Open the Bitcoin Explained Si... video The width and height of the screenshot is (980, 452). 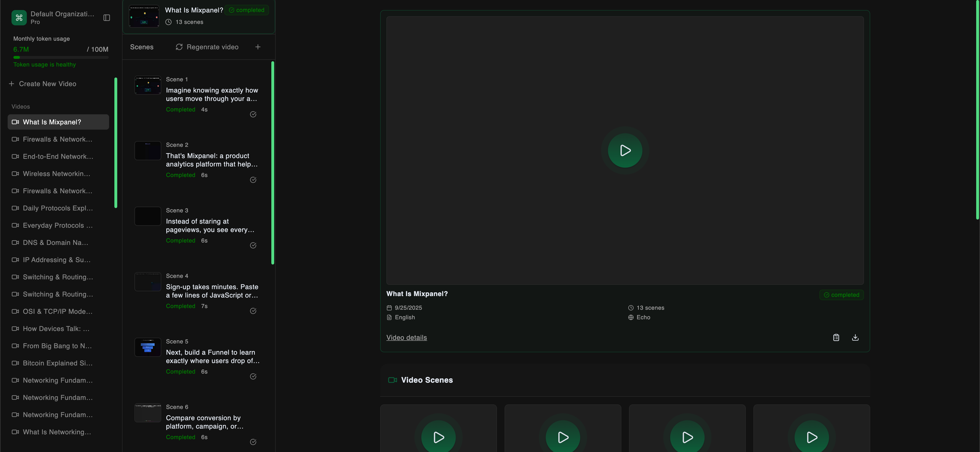point(58,363)
